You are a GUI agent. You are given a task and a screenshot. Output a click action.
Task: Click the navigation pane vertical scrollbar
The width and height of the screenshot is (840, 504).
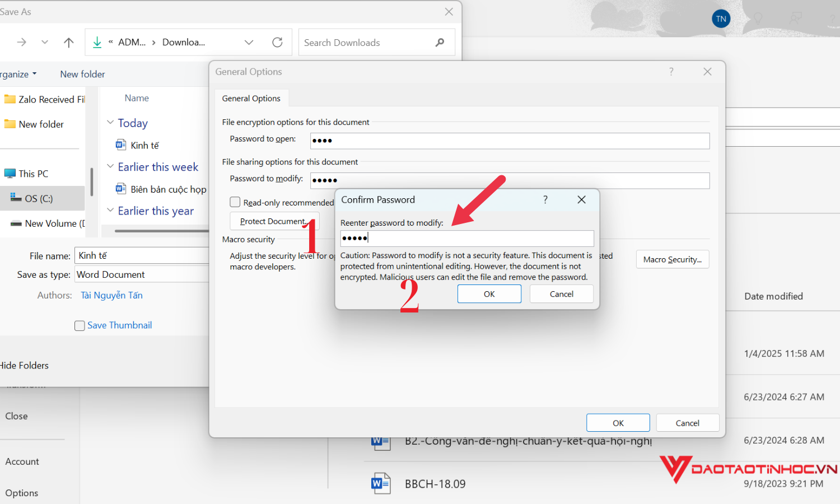tap(91, 181)
